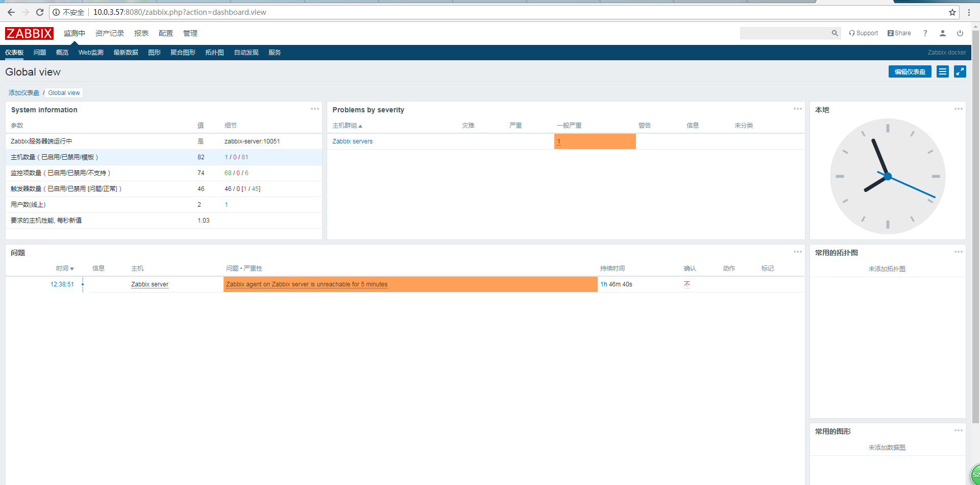Click orange 一般严重 problem count cell
The image size is (980, 485).
(x=595, y=141)
